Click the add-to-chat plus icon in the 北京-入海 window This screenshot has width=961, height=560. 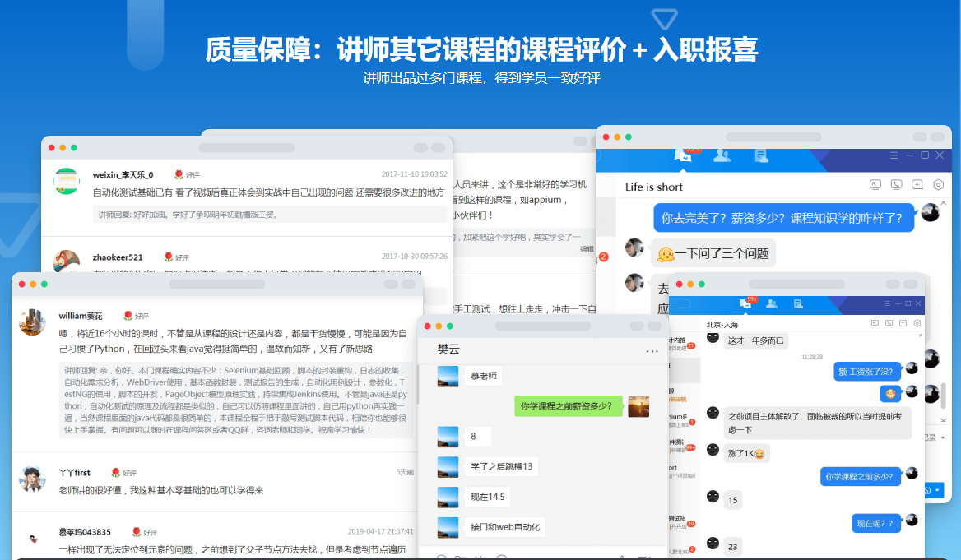pyautogui.click(x=903, y=323)
